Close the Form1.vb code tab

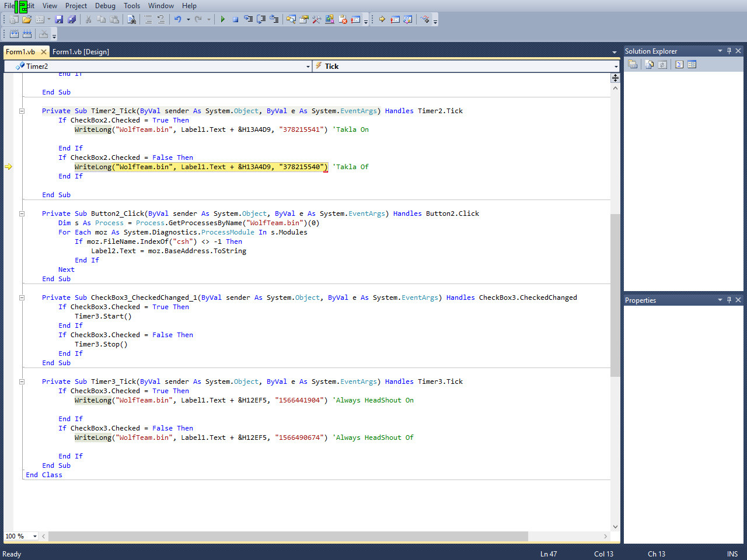coord(43,52)
